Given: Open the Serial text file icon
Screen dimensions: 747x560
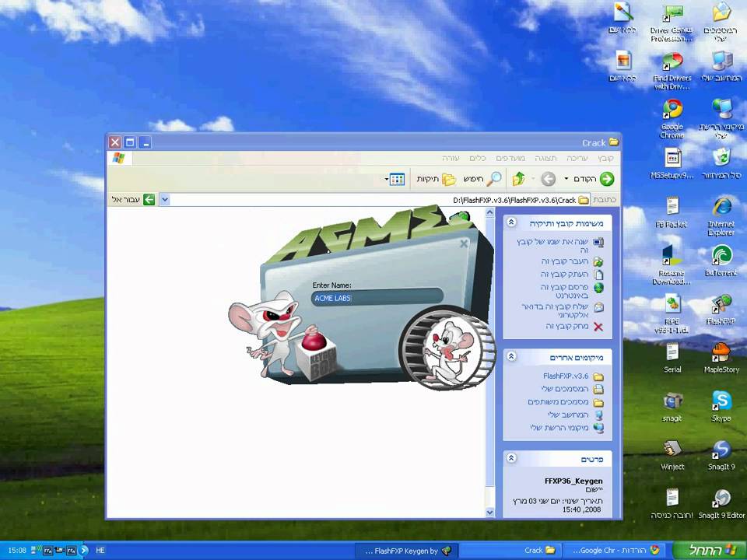Looking at the screenshot, I should 672,358.
